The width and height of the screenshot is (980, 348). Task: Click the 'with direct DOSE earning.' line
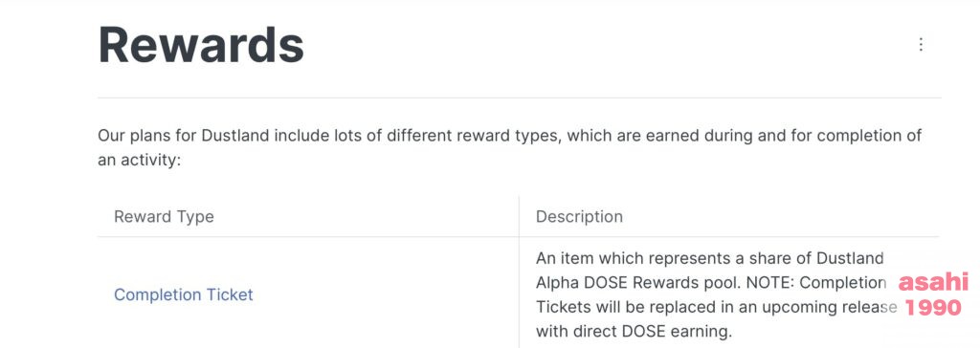coord(634,331)
